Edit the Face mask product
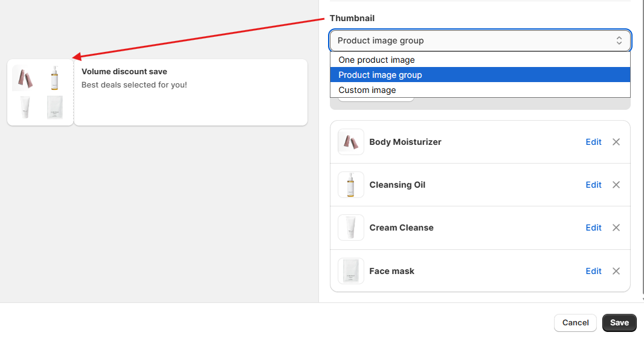The width and height of the screenshot is (644, 338). [593, 271]
